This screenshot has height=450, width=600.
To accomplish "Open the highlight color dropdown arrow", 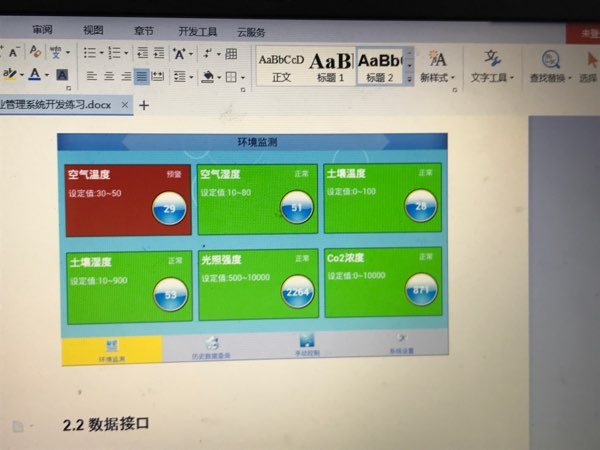I will coord(22,74).
